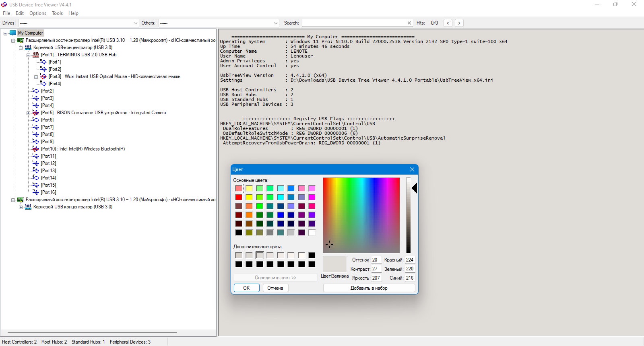
Task: Expand the Port5 BISON camera node
Action: click(x=28, y=113)
